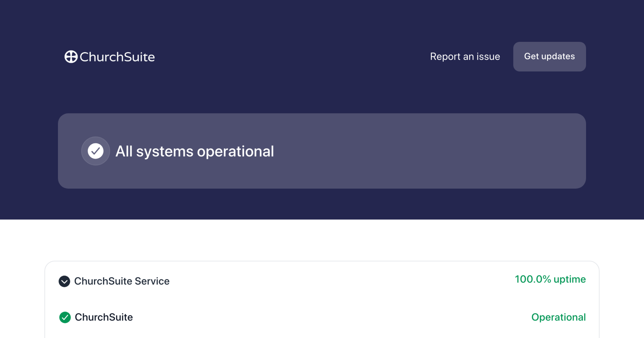This screenshot has width=644, height=338.
Task: Open the Report an issue link
Action: (x=465, y=57)
